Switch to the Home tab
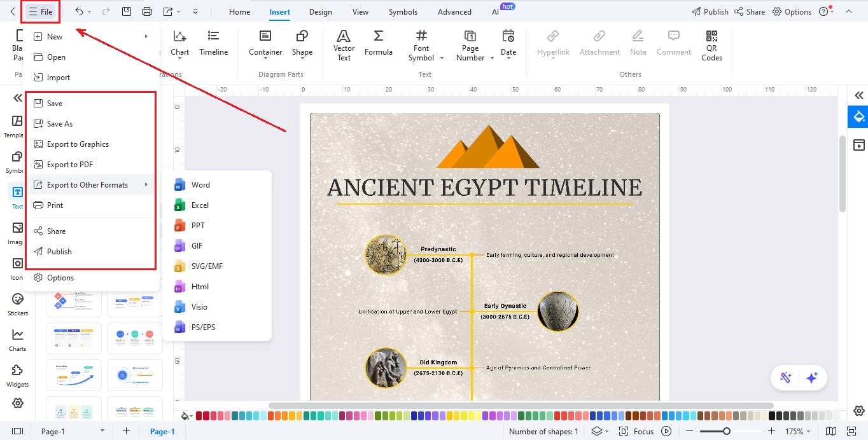This screenshot has height=440, width=868. pos(239,11)
